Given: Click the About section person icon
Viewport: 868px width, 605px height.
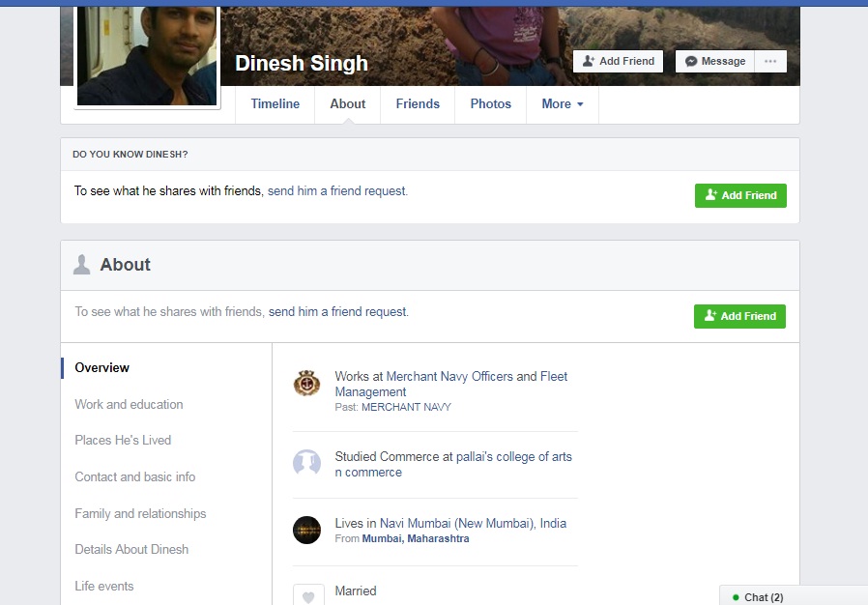Looking at the screenshot, I should 81,265.
